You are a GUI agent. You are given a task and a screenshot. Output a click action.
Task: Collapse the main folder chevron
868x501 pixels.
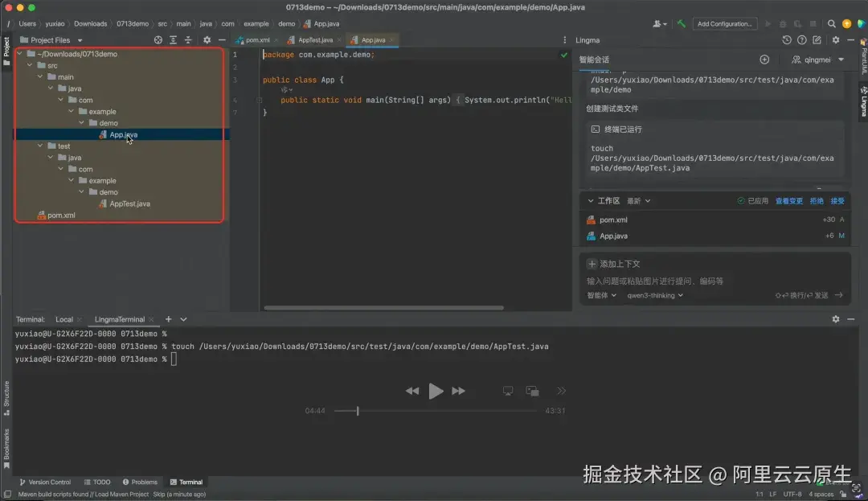click(40, 77)
